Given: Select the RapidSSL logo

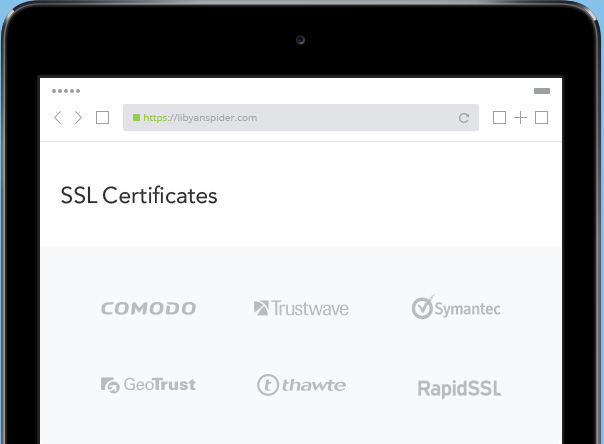Looking at the screenshot, I should pos(460,388).
